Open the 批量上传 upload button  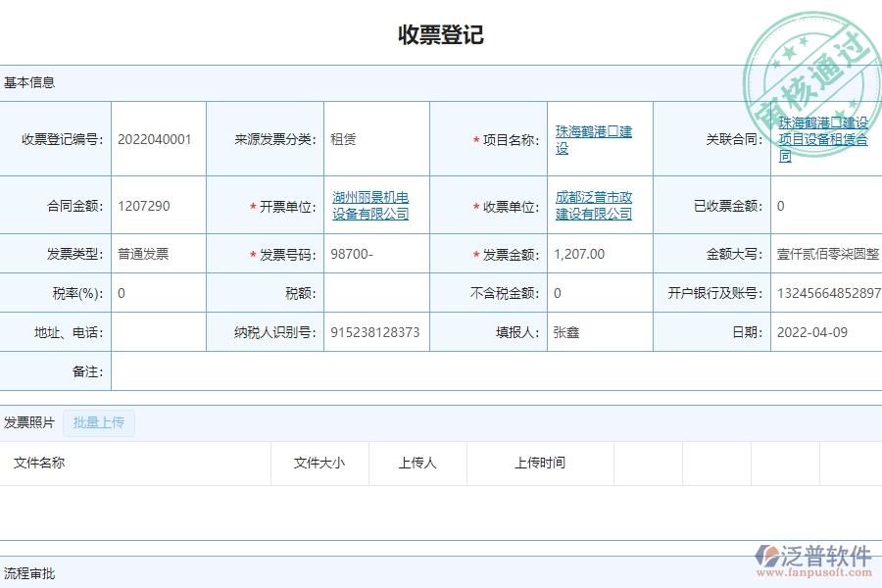[98, 422]
